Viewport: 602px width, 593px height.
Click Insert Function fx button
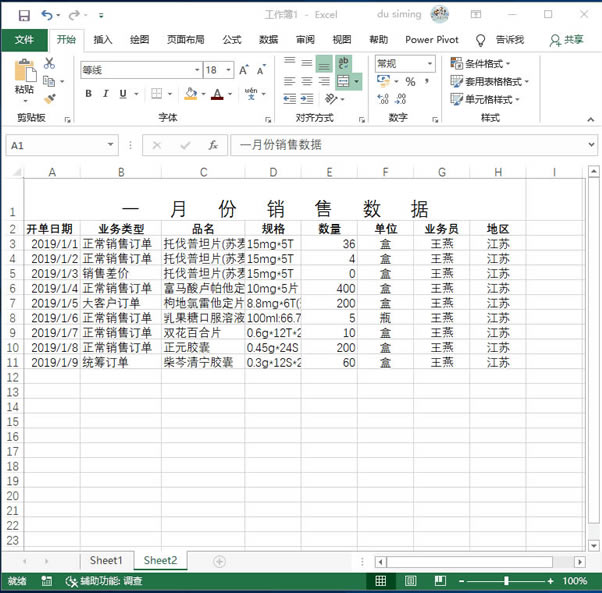pyautogui.click(x=213, y=145)
